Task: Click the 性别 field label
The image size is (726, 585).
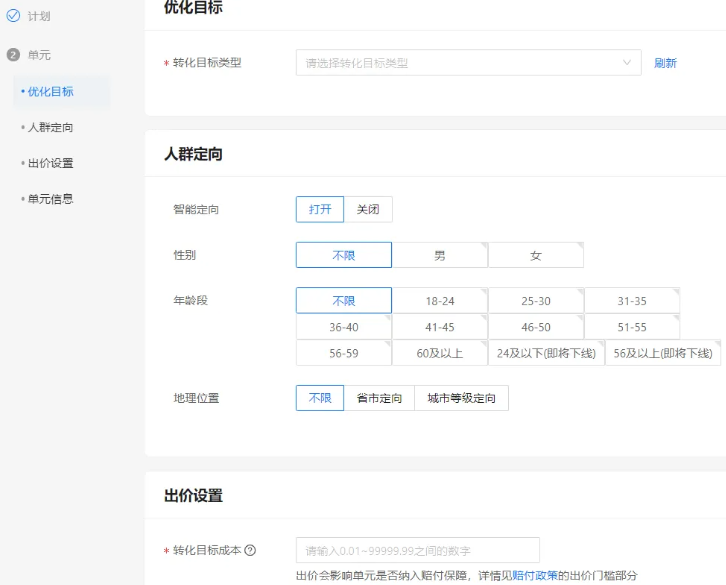Action: pyautogui.click(x=184, y=255)
